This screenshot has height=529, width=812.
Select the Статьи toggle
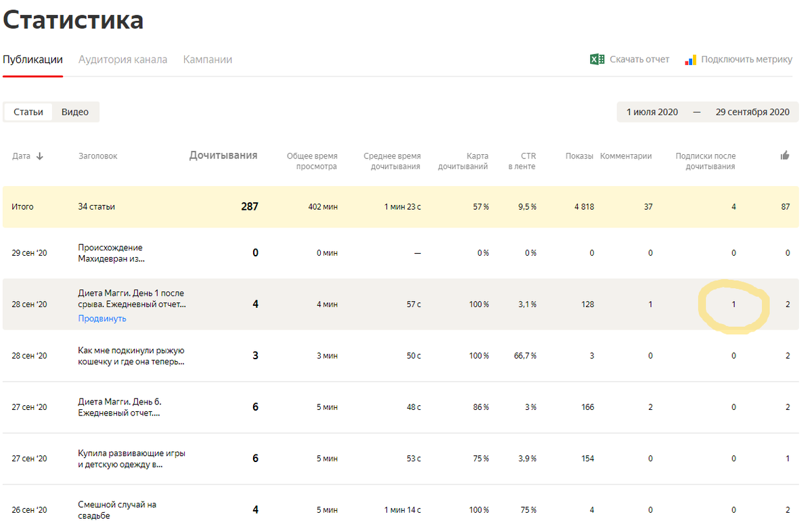pos(28,112)
